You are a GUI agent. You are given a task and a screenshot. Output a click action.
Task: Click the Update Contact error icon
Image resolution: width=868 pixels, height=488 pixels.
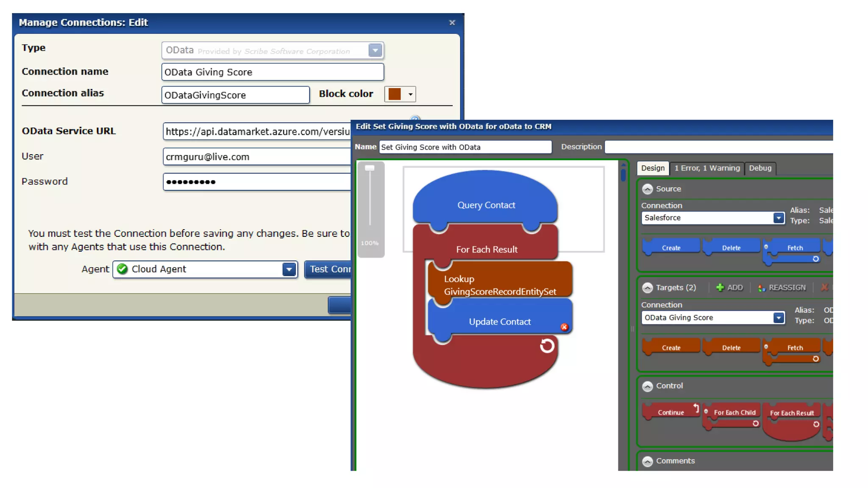point(564,327)
